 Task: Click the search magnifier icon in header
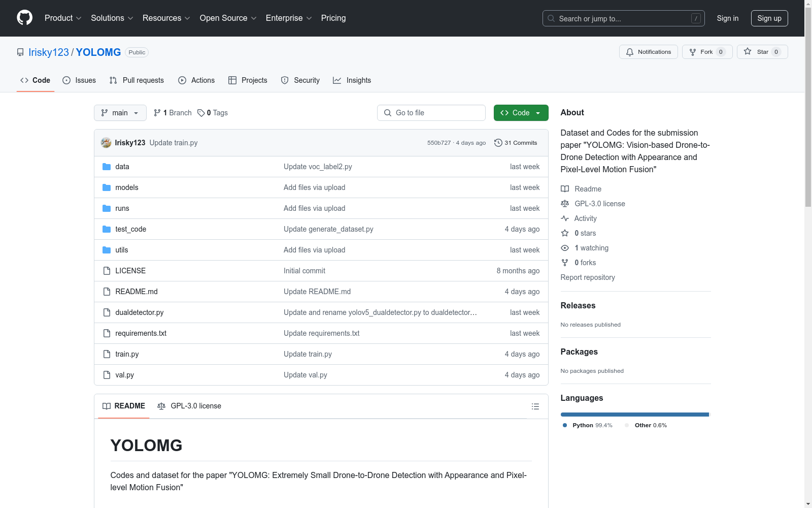pos(551,18)
